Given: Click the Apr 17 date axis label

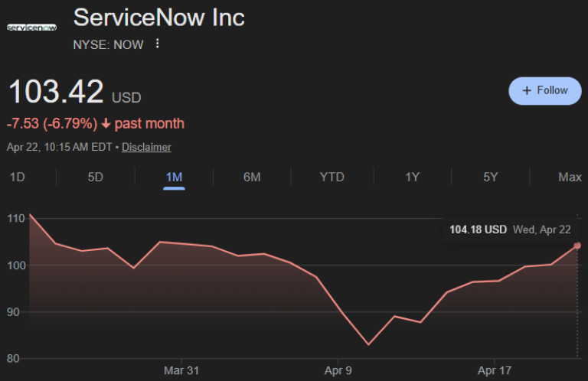Looking at the screenshot, I should tap(495, 370).
